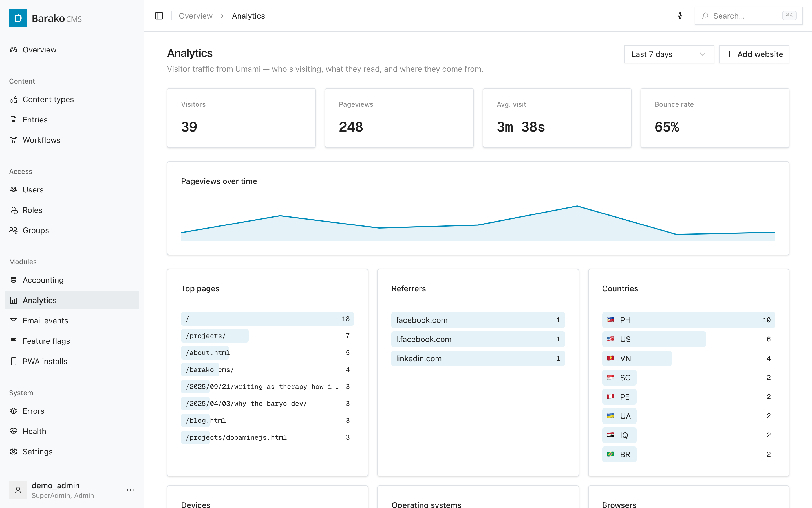
Task: Open the user menu ellipsis
Action: pyautogui.click(x=130, y=490)
